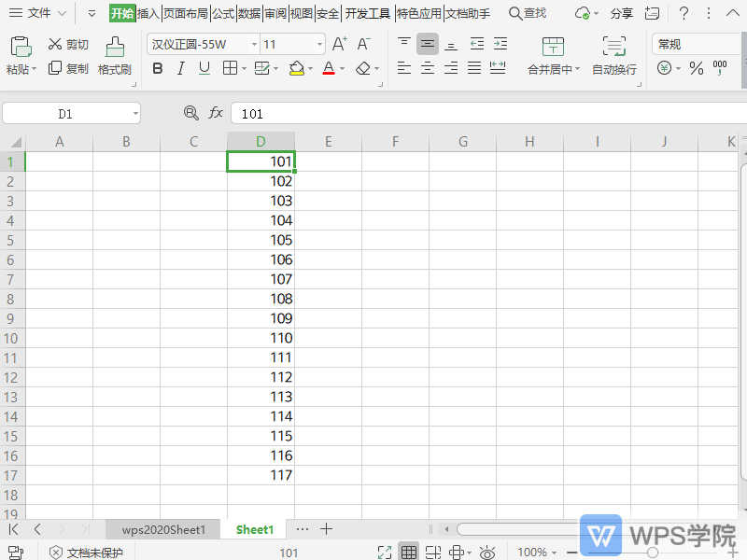Click the cut (剪切) scissors icon
The width and height of the screenshot is (747, 560).
point(55,45)
